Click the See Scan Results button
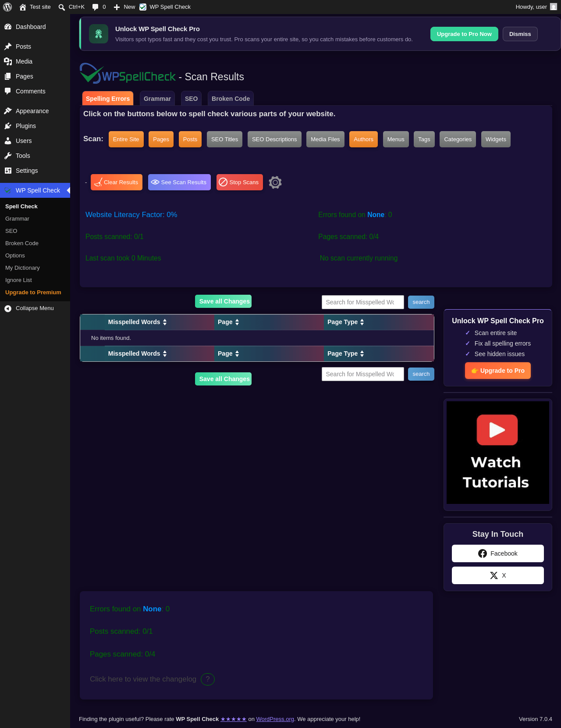 click(x=179, y=182)
